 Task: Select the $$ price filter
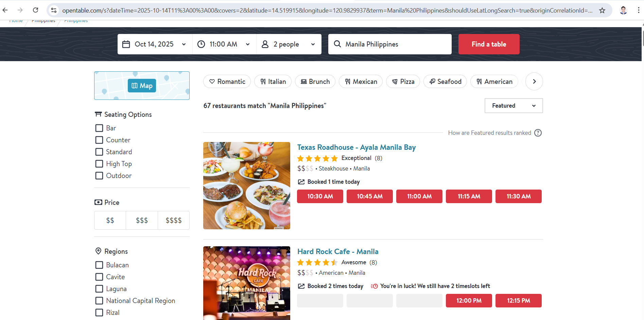pos(110,220)
